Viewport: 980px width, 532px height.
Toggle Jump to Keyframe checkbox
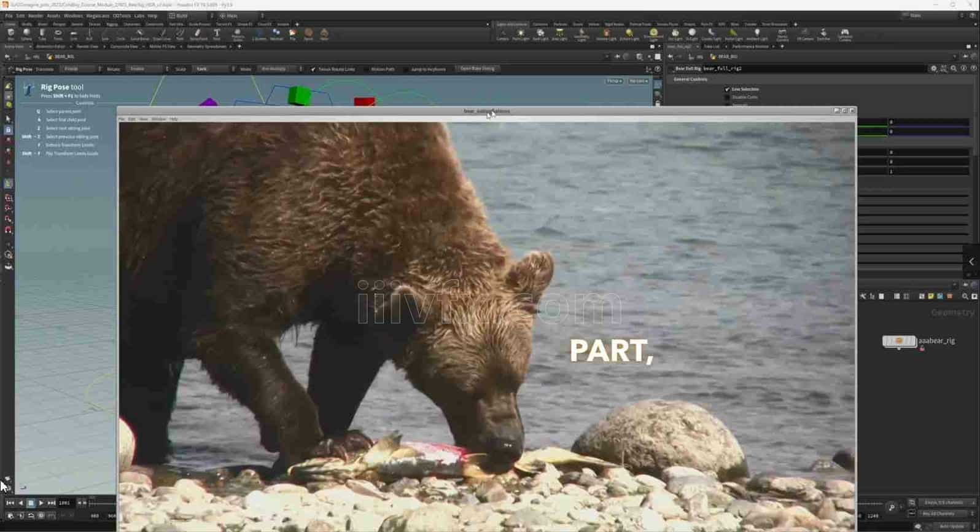[406, 69]
